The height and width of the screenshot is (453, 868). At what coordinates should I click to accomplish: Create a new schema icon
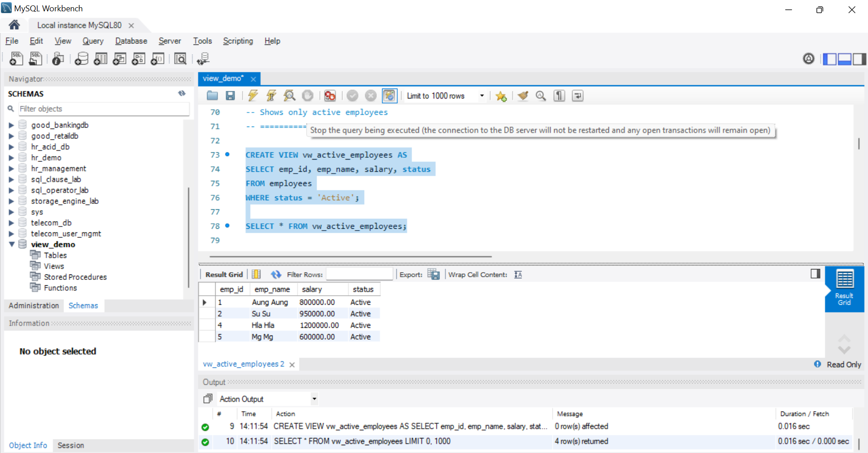tap(81, 58)
